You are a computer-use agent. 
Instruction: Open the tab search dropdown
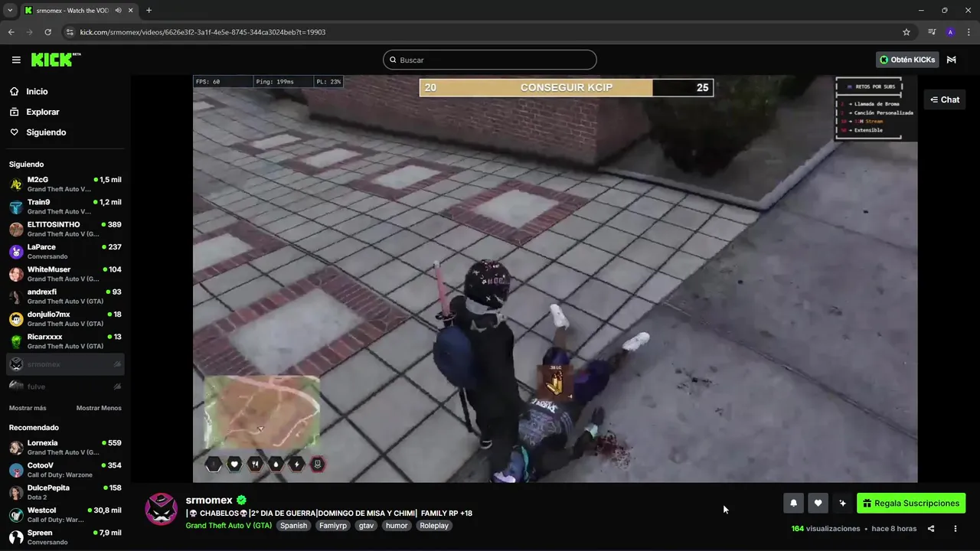pos(10,11)
